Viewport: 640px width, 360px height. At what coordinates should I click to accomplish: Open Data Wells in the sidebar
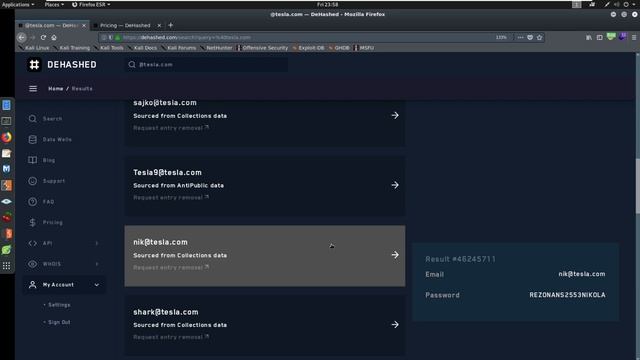[x=57, y=140]
